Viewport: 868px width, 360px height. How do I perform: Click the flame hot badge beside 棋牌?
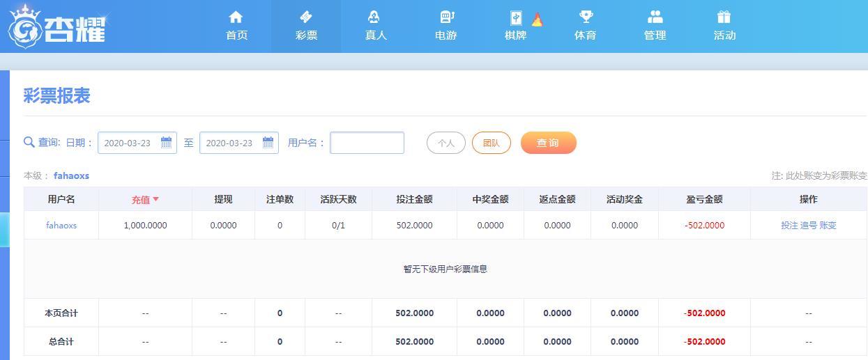[x=537, y=19]
